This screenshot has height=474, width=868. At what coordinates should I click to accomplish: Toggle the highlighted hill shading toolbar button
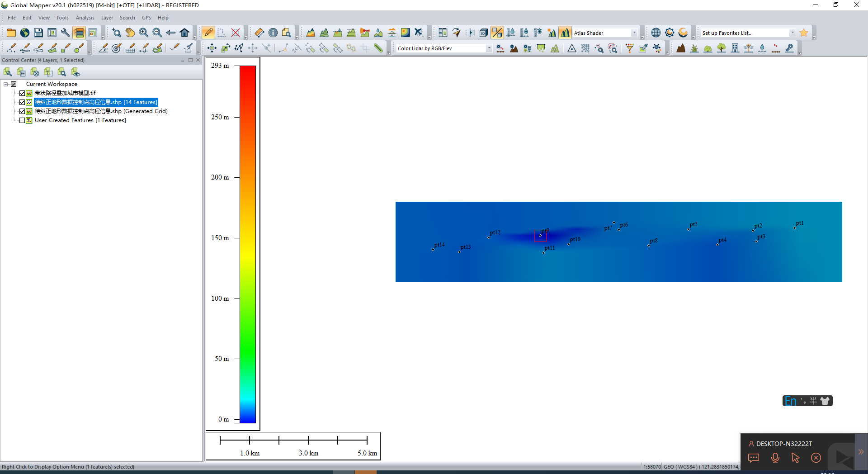tap(565, 33)
